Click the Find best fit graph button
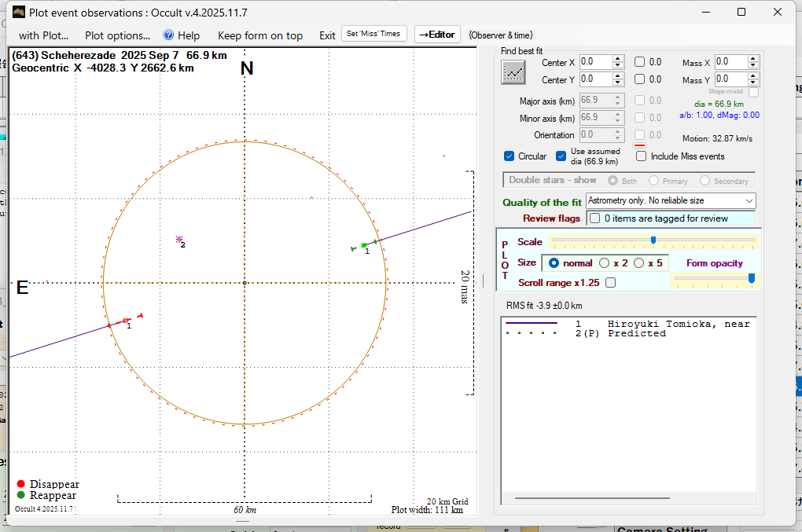Screen dimensions: 802x532 click(513, 72)
